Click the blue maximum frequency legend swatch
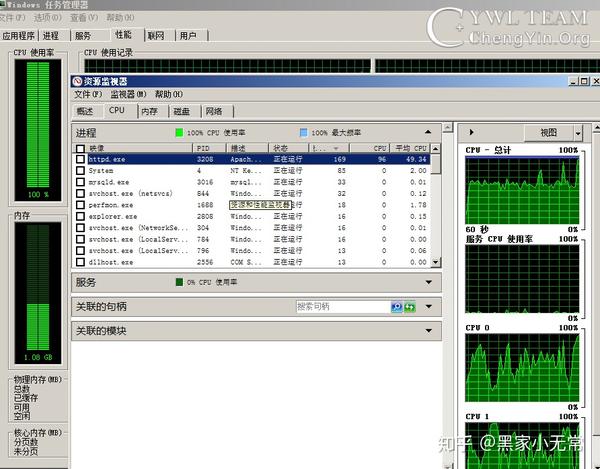 303,133
